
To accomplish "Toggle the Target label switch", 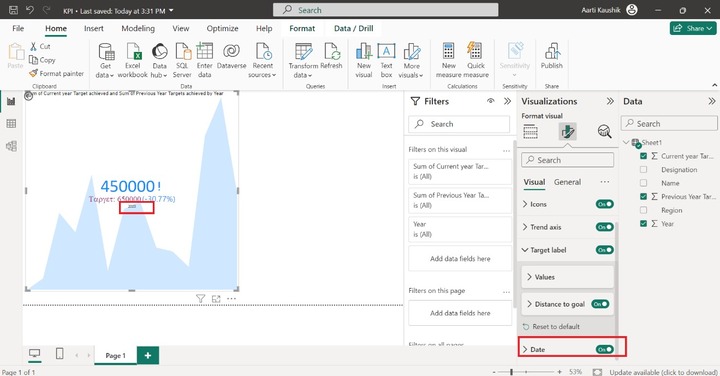I will [x=605, y=250].
